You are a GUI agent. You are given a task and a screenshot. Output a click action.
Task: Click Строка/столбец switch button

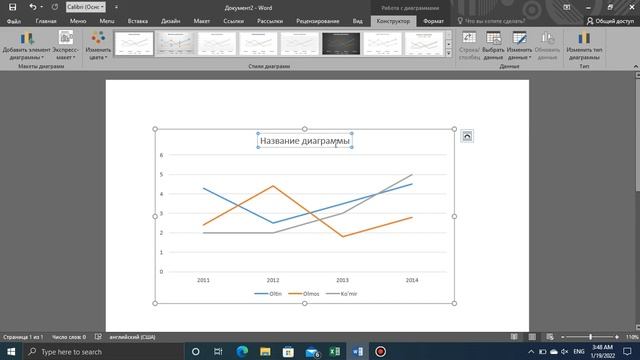pos(469,46)
